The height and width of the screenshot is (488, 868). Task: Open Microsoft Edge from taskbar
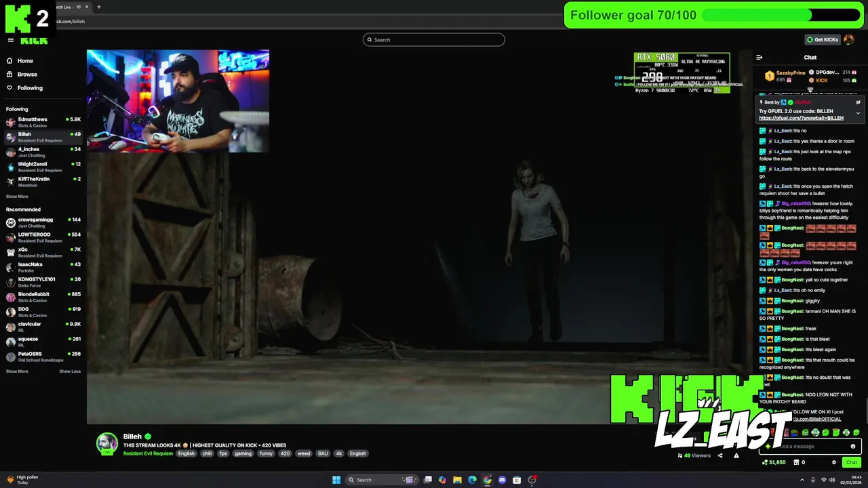473,480
